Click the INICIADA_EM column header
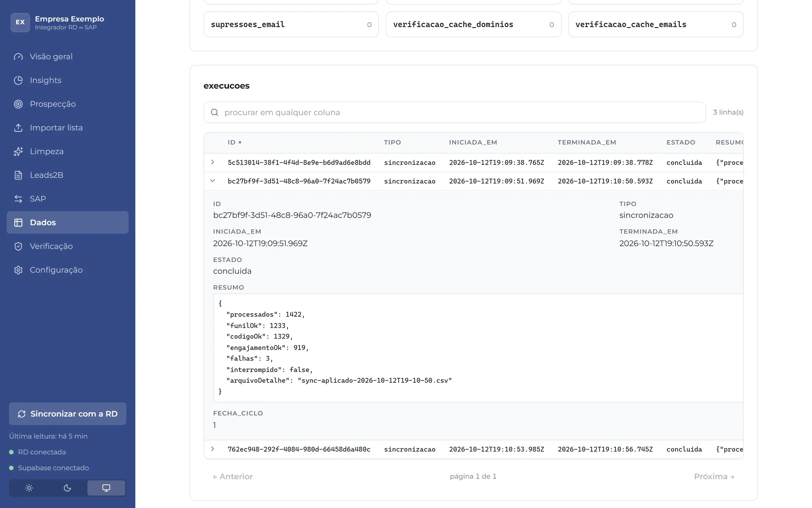This screenshot has height=508, width=812. [473, 142]
